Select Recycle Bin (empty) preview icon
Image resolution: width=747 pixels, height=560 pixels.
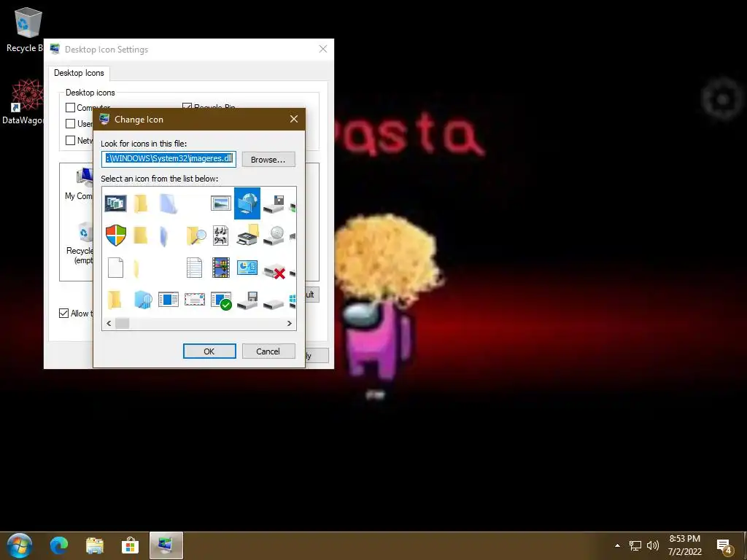click(80, 244)
